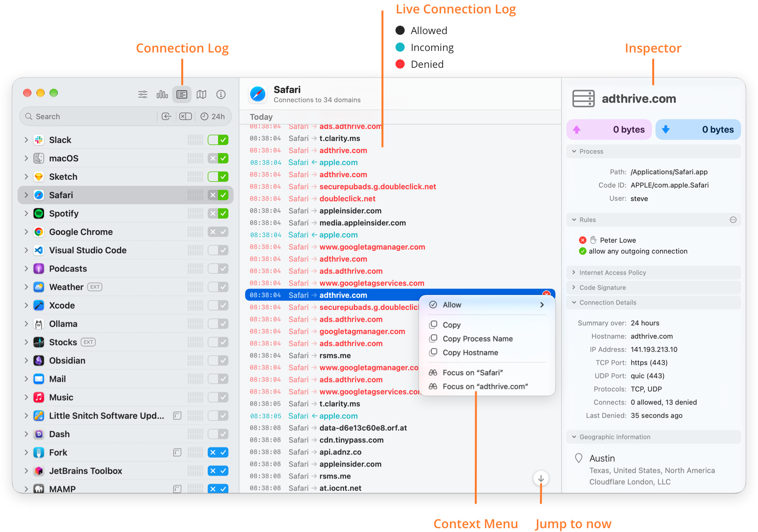Toggle the Sketch allow/deny switch
Viewport: 758px width, 532px height.
tap(218, 177)
